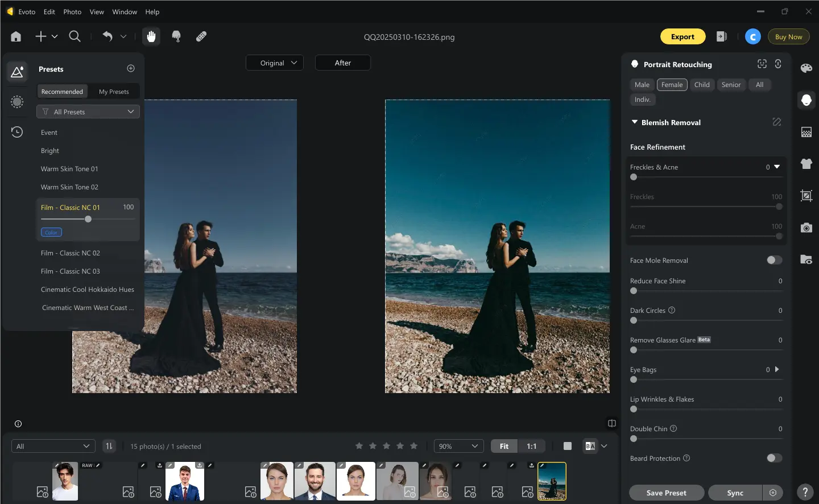Open the Background adjustments icon
This screenshot has height=504, width=819.
tap(806, 132)
